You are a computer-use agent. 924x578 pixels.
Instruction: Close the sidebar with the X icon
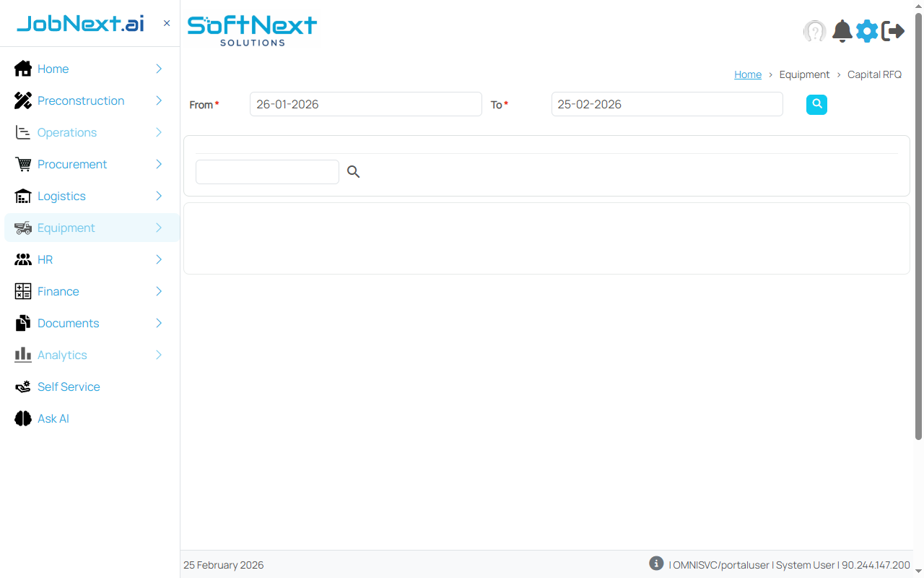pyautogui.click(x=167, y=23)
